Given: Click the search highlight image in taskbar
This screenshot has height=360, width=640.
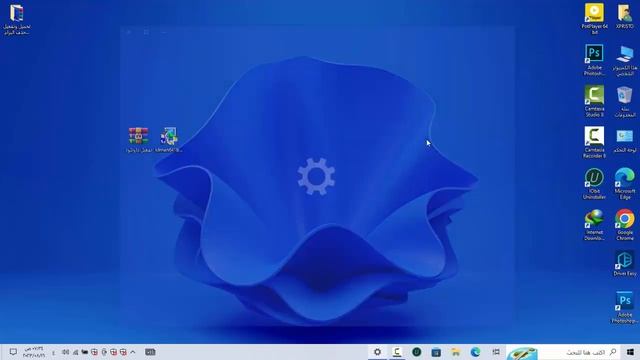Looking at the screenshot, I should click(x=522, y=353).
